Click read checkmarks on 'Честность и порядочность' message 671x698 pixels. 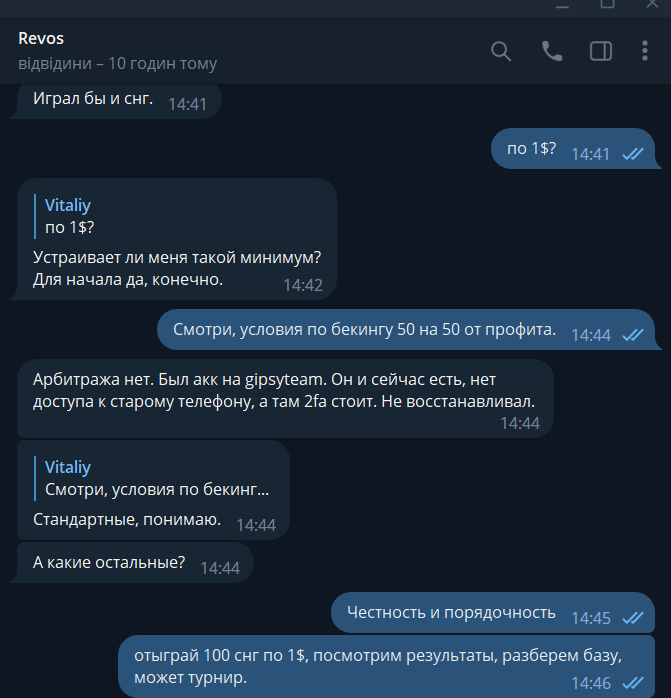[633, 618]
